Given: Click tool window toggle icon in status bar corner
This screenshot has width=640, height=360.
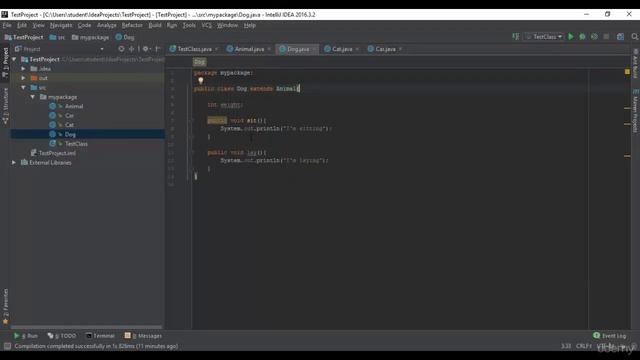Looking at the screenshot, I should [7, 346].
